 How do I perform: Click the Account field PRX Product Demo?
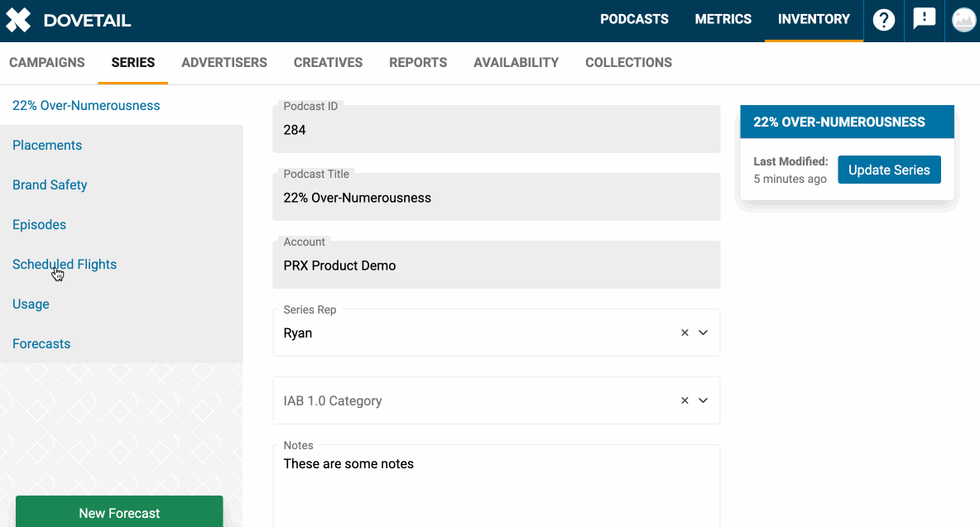point(497,265)
